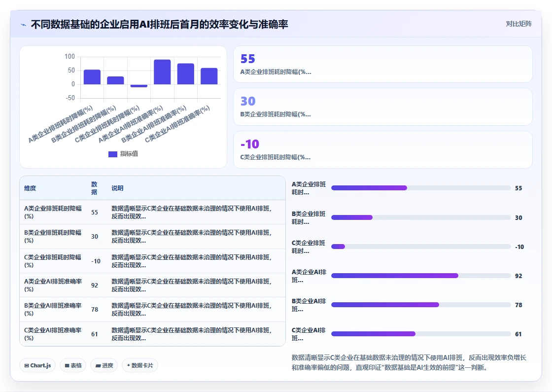Click the dashboard title text

click(160, 24)
